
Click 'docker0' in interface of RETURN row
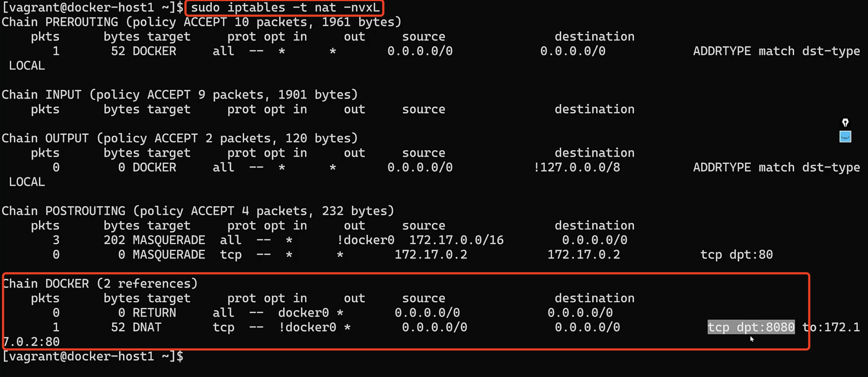click(304, 313)
